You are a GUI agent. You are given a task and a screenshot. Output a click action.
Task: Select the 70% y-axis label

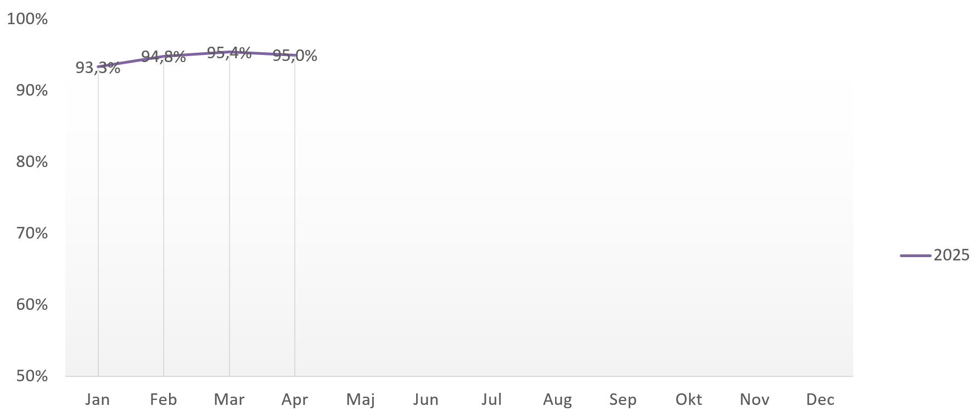click(x=32, y=233)
